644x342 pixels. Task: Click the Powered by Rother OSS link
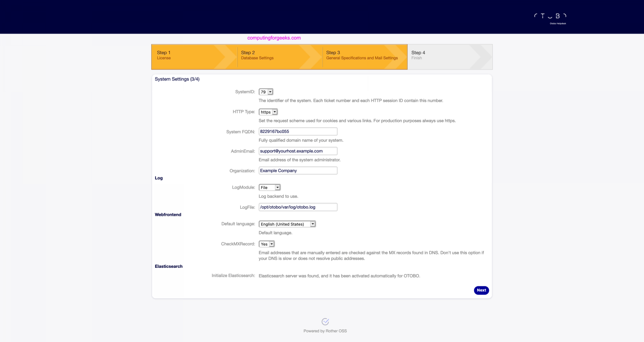[325, 331]
